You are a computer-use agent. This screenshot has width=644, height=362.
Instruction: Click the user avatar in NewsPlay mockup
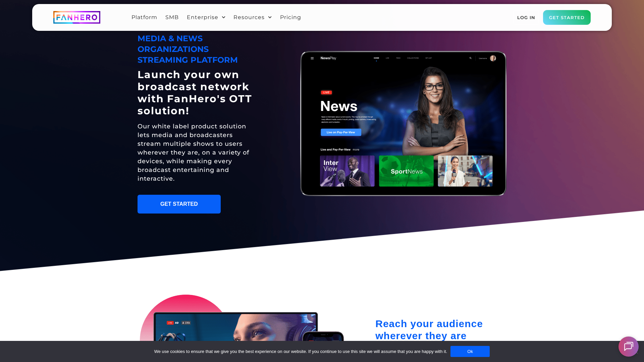pyautogui.click(x=493, y=58)
